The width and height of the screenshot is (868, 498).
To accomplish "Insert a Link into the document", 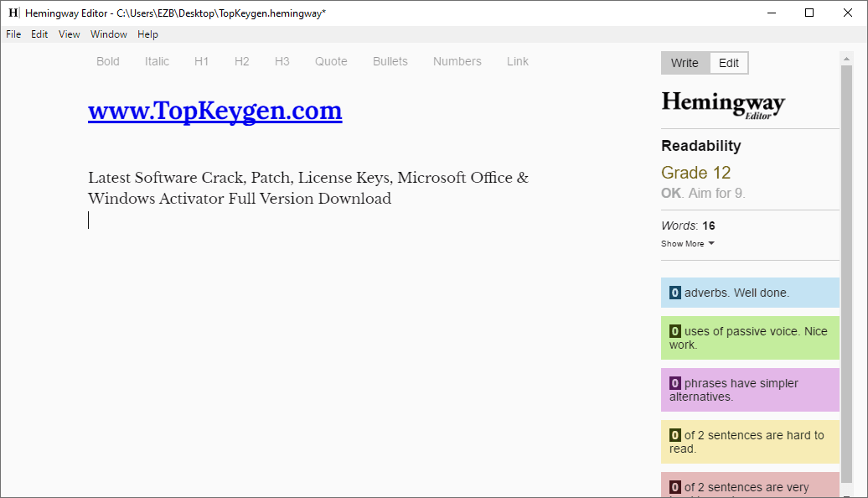I will [x=517, y=61].
